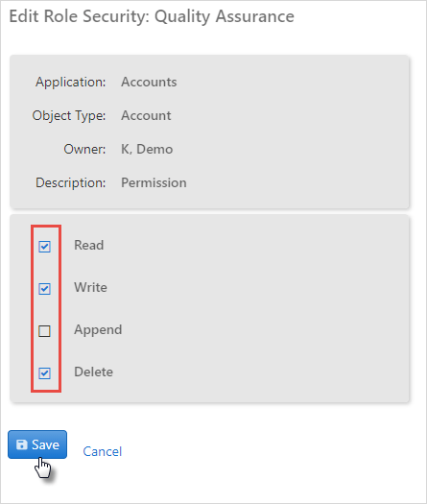Select the Permission description value
427x504 pixels.
[154, 183]
